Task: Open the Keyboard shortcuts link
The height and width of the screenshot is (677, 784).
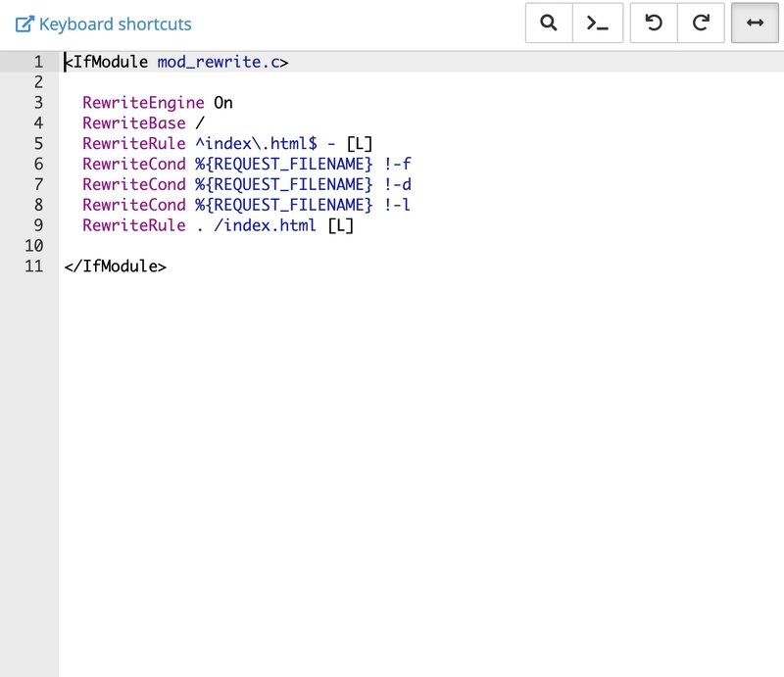Action: coord(115,24)
